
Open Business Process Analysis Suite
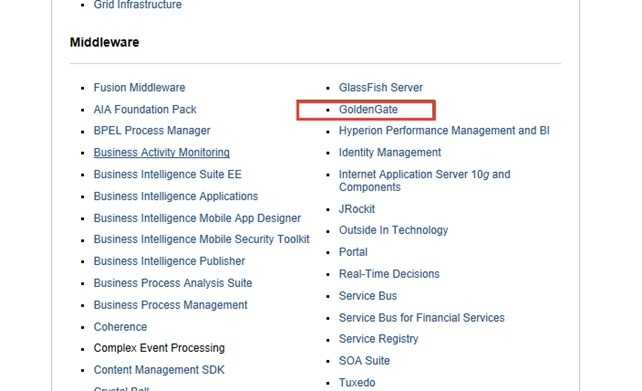[173, 283]
